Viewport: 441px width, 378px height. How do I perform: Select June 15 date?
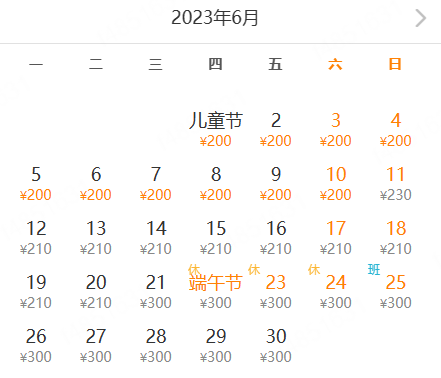(216, 237)
